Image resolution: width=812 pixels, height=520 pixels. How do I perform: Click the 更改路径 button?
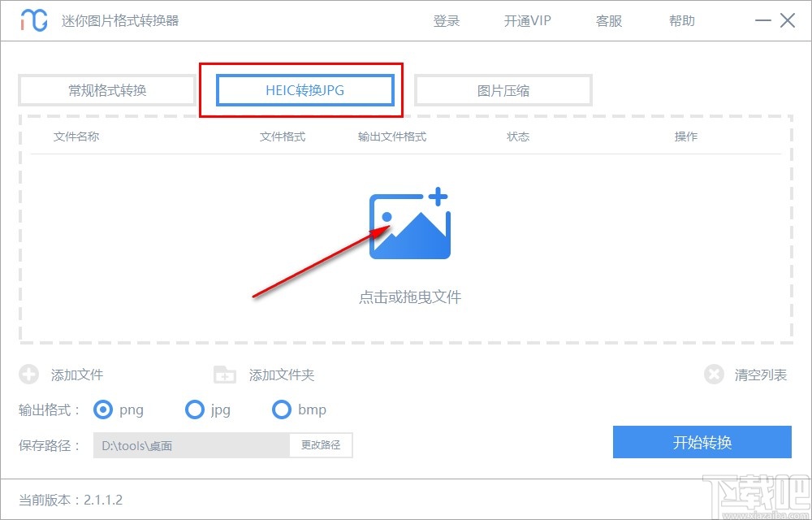tap(321, 445)
